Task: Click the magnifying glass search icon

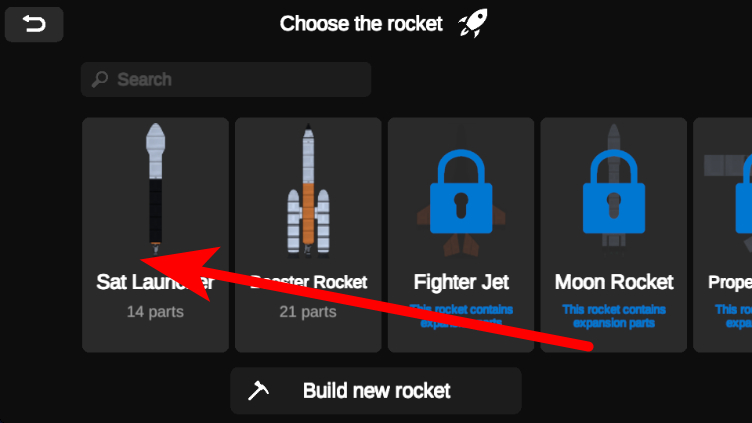Action: (x=100, y=79)
